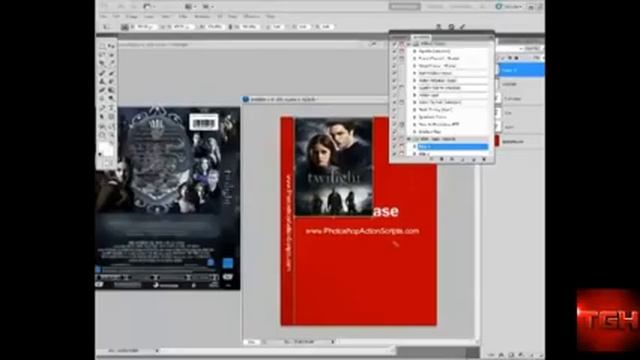Click the CS Live button

click(x=509, y=7)
